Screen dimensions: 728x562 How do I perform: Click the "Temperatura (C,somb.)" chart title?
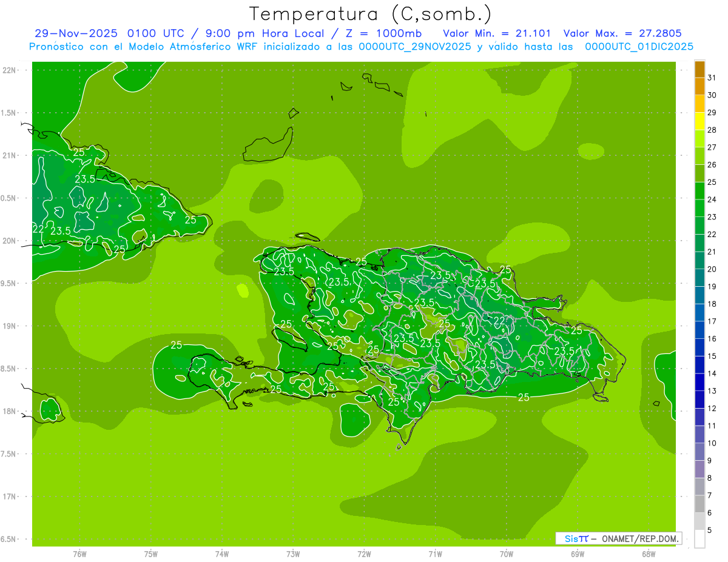371,13
